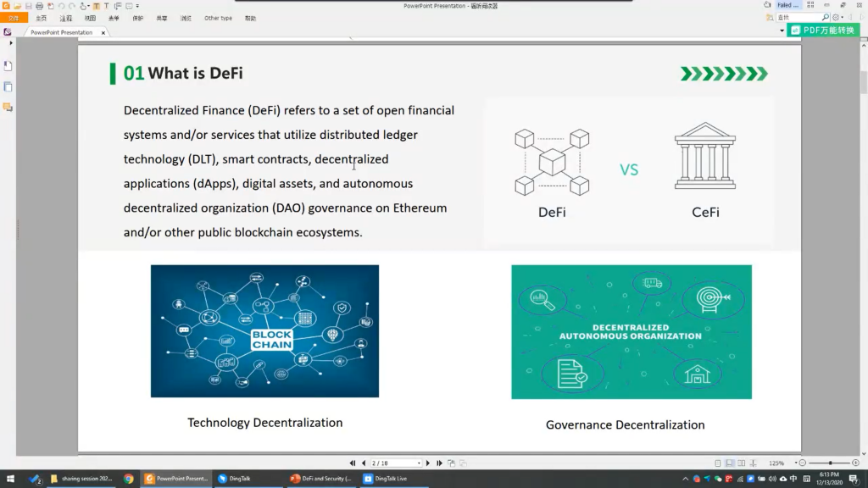Go to the next page arrow
868x488 pixels.
tap(428, 463)
